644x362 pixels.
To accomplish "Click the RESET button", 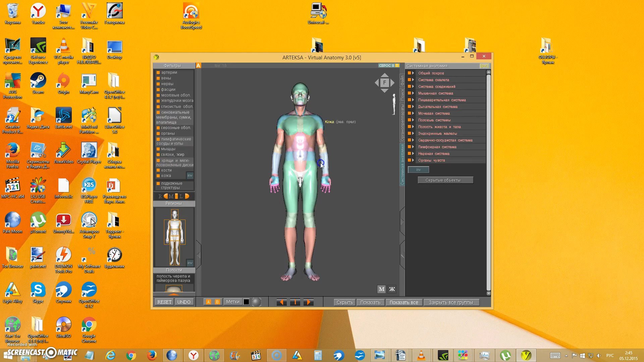I will point(164,302).
